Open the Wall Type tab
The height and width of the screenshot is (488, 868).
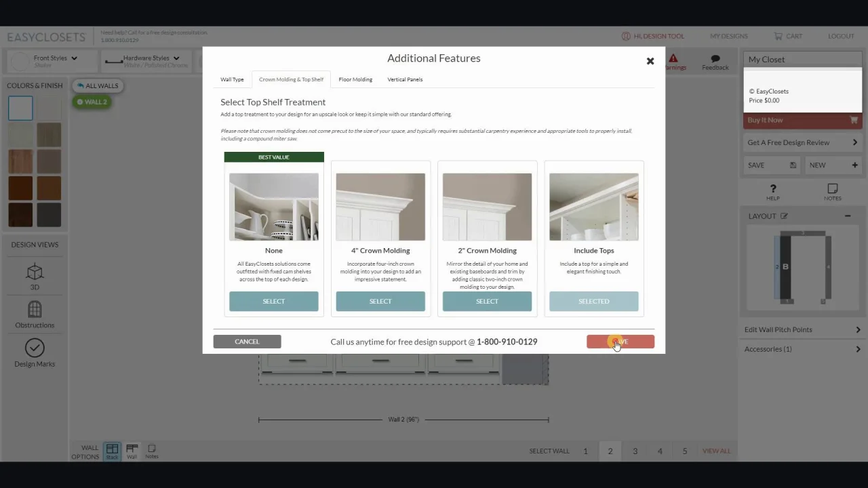232,79
